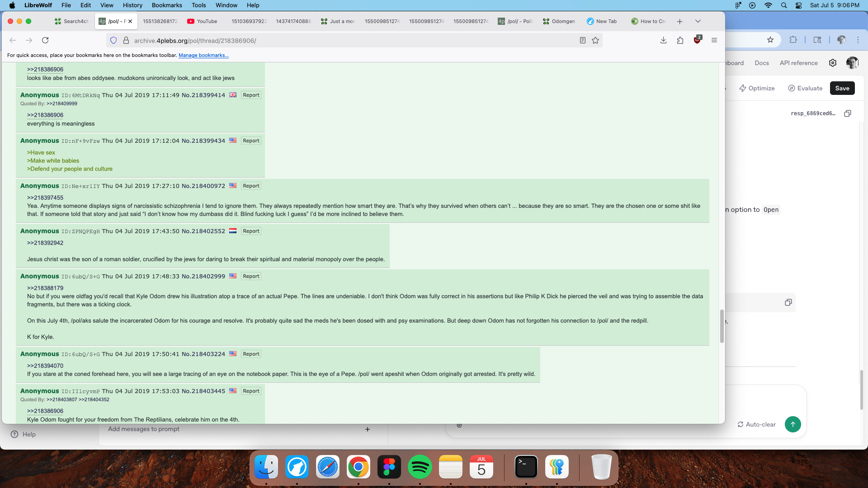This screenshot has height=488, width=868.
Task: Open quoted post >>218392942
Action: point(45,243)
